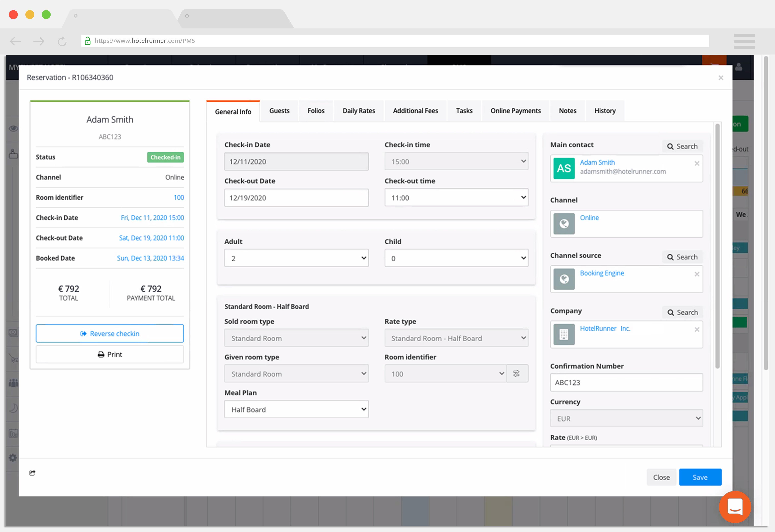Click the Confirmation Number input field

pos(626,383)
